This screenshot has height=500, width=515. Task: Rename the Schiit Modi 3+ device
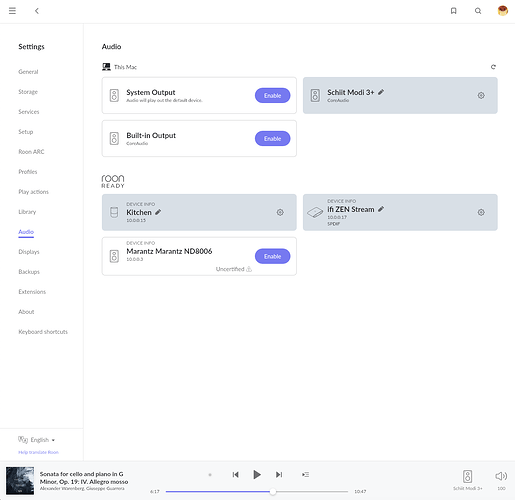pyautogui.click(x=381, y=92)
